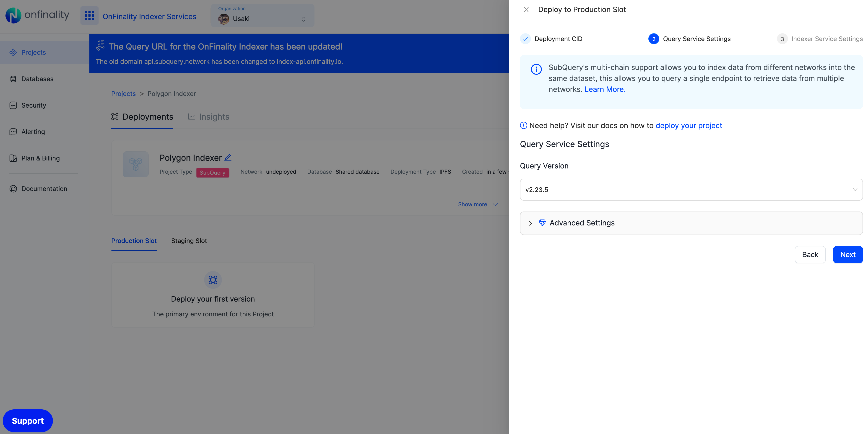Viewport: 868px width, 434px height.
Task: Click the Back button
Action: (x=810, y=255)
